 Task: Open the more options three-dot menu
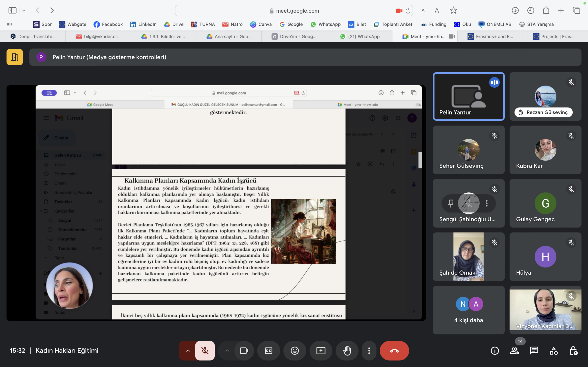[369, 350]
